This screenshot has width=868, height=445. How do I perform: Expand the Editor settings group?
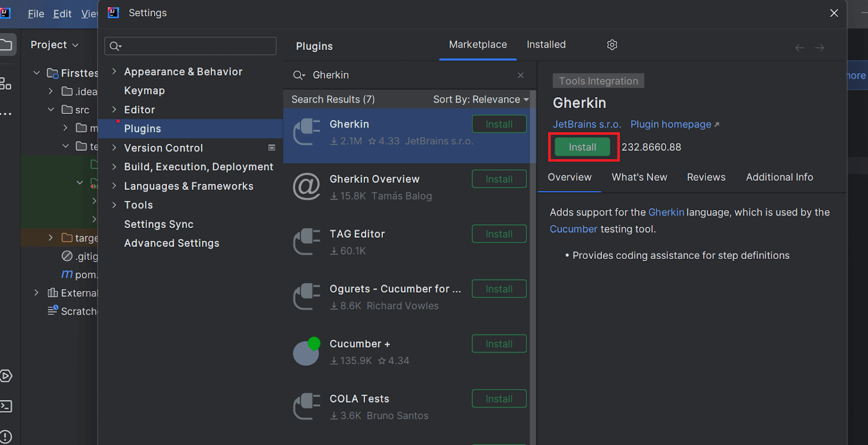click(x=114, y=109)
